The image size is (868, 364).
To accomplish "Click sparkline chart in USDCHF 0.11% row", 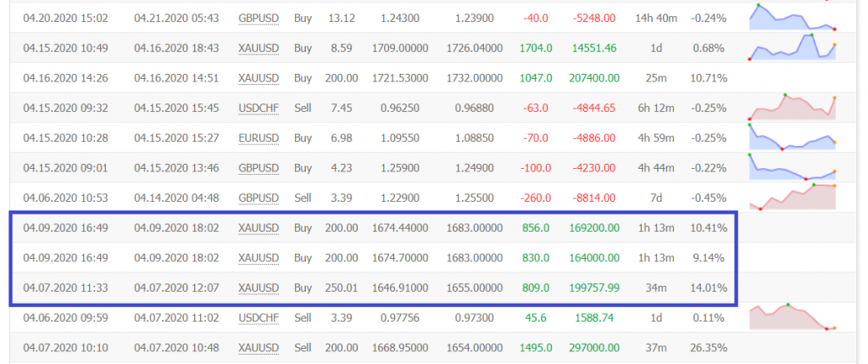I will point(792,318).
